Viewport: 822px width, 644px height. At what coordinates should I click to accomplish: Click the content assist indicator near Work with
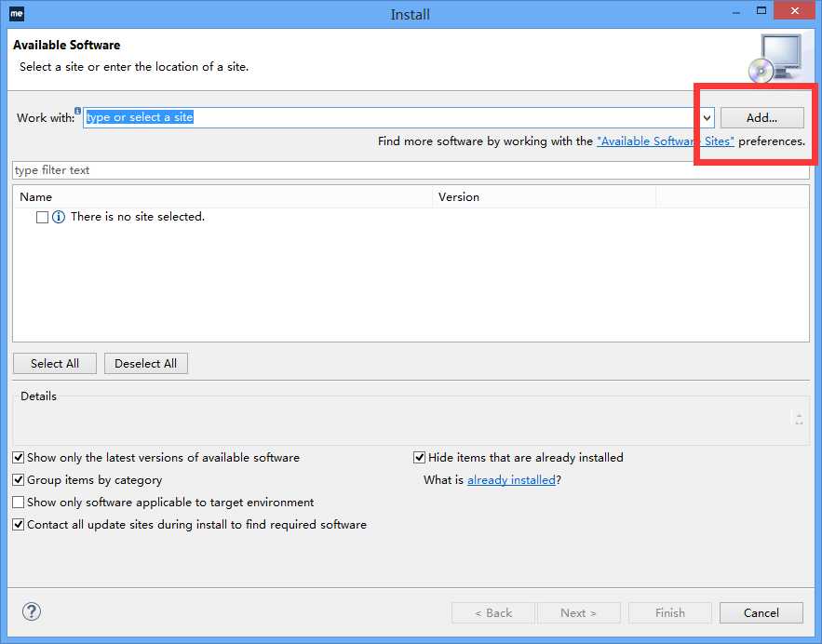point(77,111)
